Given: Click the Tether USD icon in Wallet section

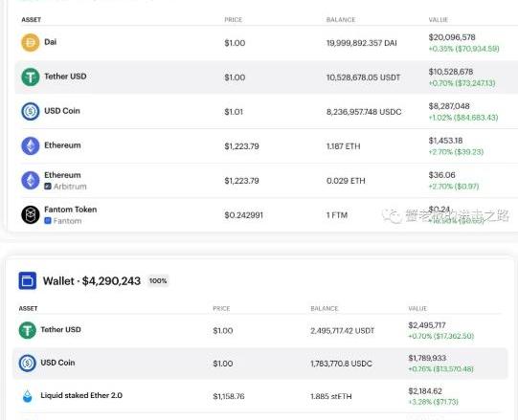Looking at the screenshot, I should pos(28,330).
